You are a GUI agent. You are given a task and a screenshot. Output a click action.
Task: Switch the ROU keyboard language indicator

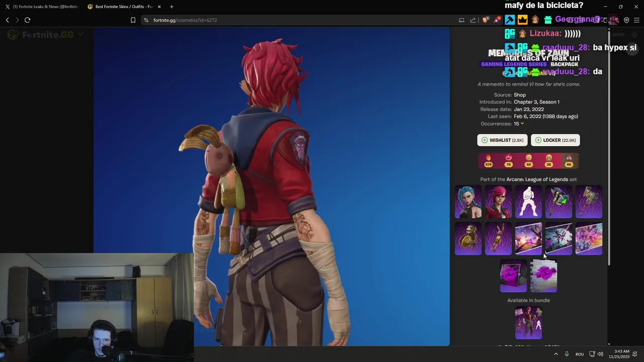click(580, 354)
